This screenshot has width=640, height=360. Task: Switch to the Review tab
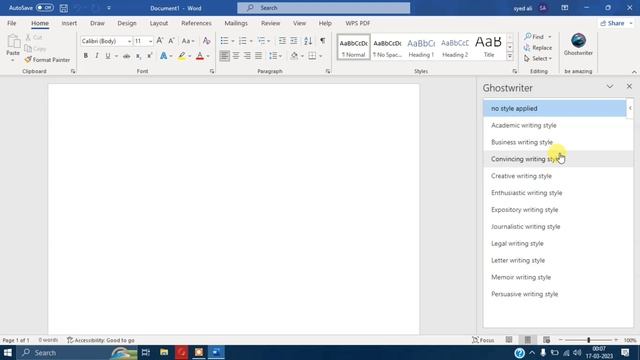pyautogui.click(x=271, y=23)
